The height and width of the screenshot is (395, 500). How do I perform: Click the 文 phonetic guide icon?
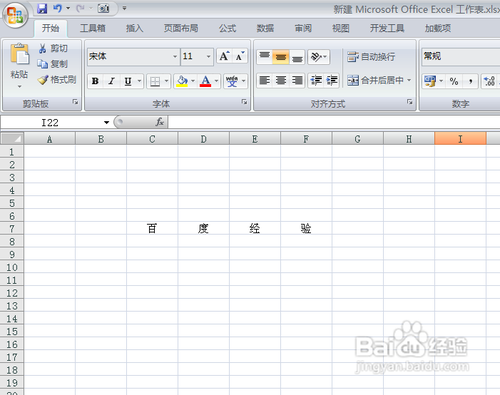pyautogui.click(x=232, y=81)
